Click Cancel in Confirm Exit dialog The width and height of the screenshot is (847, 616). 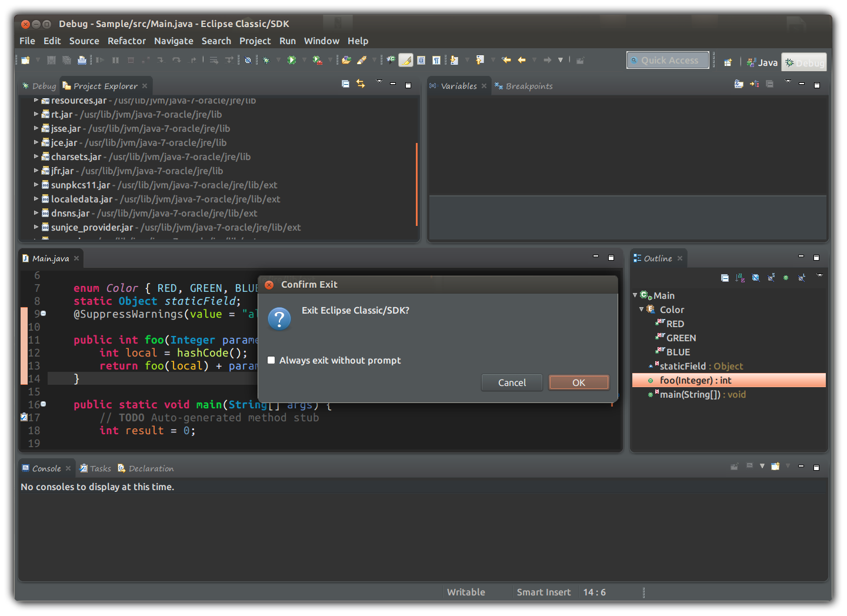tap(512, 382)
